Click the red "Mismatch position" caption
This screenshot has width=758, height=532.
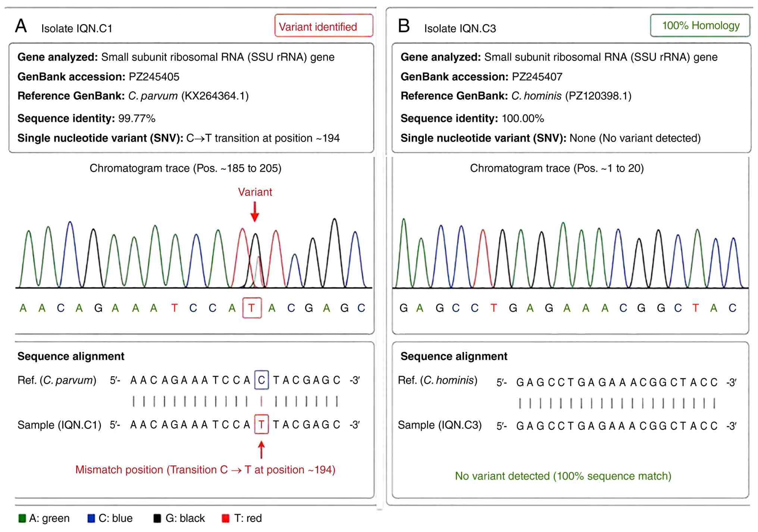point(206,470)
